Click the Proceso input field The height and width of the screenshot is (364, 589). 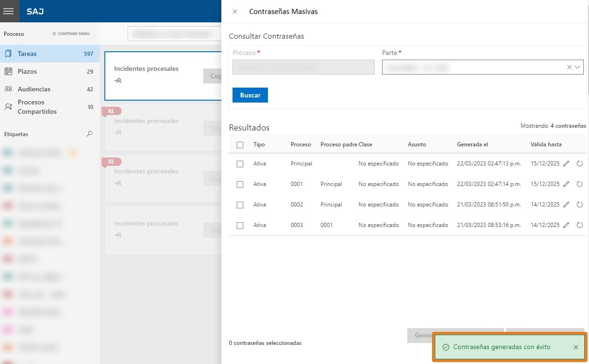coord(303,67)
